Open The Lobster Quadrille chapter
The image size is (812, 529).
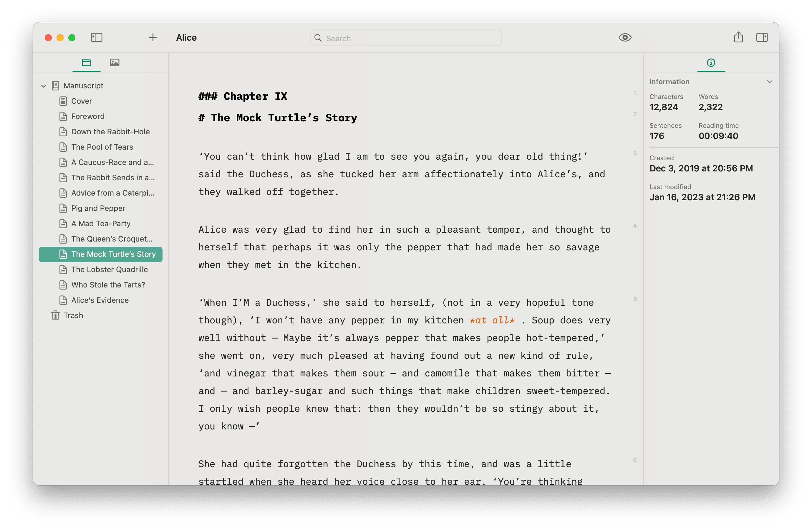pos(101,270)
